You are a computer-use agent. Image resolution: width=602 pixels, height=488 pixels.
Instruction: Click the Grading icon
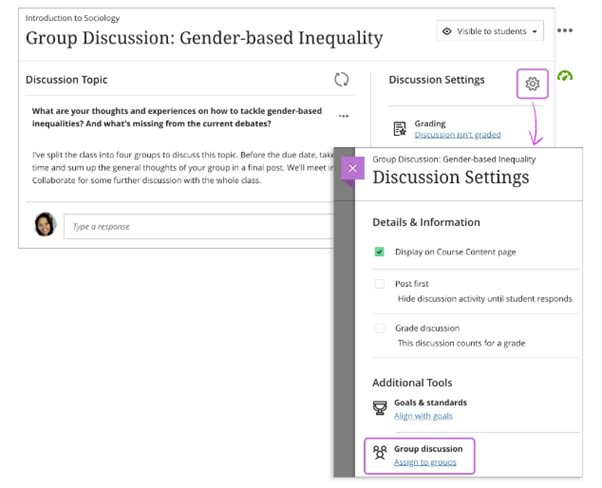click(400, 129)
